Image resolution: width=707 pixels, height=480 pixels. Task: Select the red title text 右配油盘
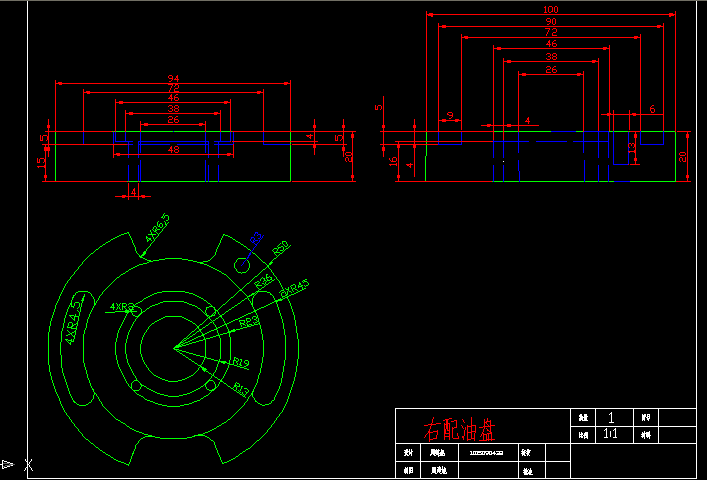459,430
